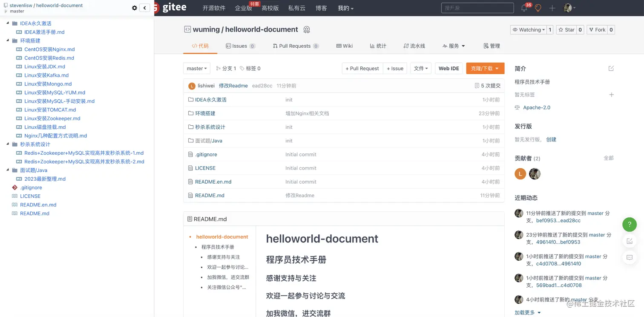Click the .gitignore icon in sidebar tree
Viewport: 644px width, 317px height.
pyautogui.click(x=15, y=187)
